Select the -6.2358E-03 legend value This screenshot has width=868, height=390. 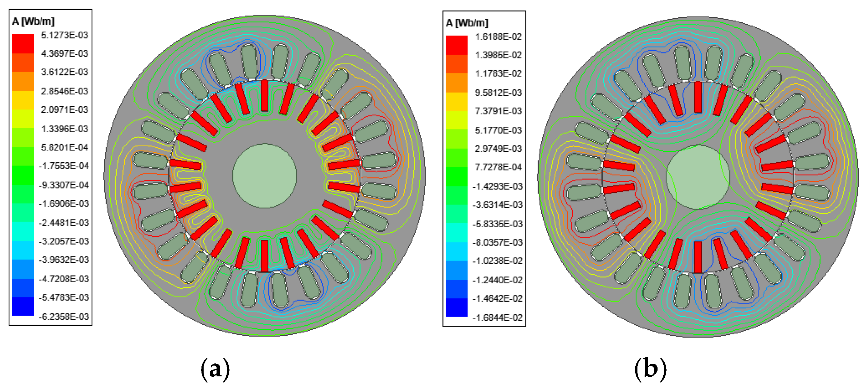[x=64, y=316]
